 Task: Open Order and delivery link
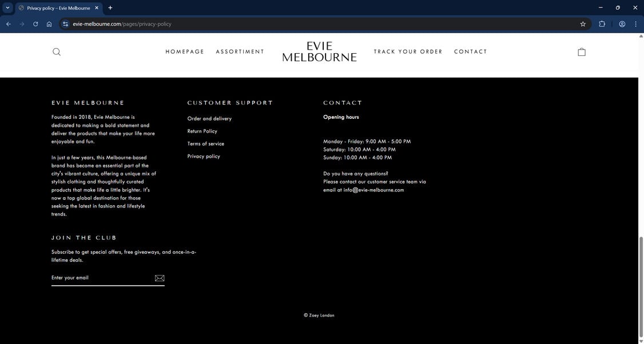point(209,119)
